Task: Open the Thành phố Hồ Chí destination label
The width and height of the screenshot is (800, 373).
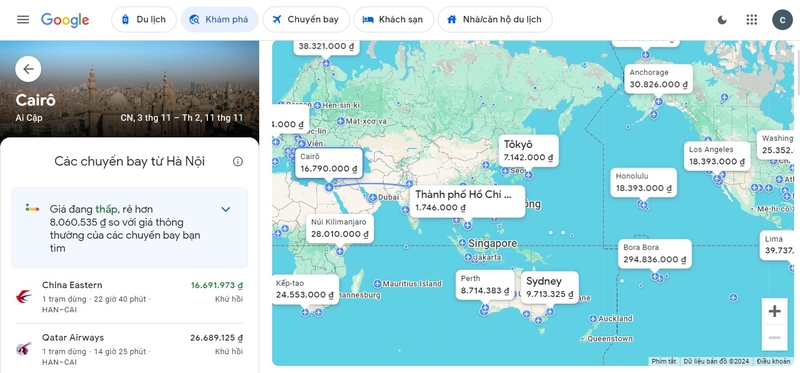Action: click(x=467, y=201)
